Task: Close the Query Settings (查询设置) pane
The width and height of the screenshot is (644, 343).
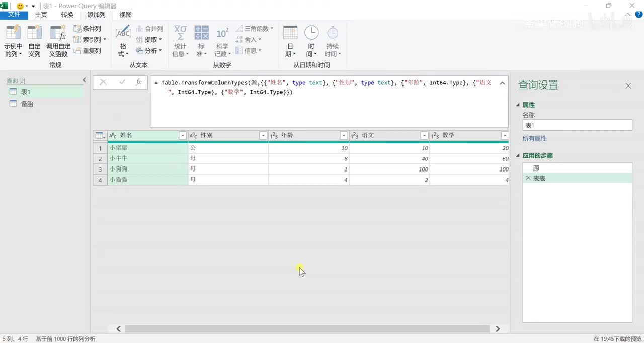Action: point(628,86)
